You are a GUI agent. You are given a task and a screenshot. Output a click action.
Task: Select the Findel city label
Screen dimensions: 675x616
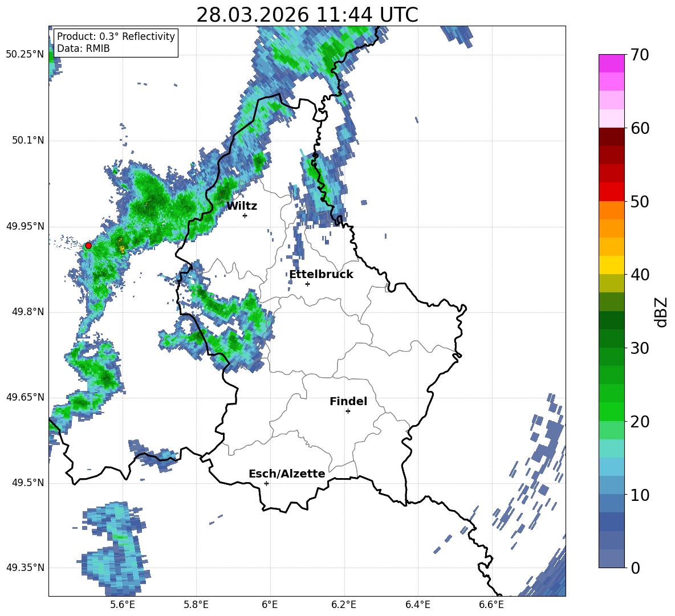(348, 401)
